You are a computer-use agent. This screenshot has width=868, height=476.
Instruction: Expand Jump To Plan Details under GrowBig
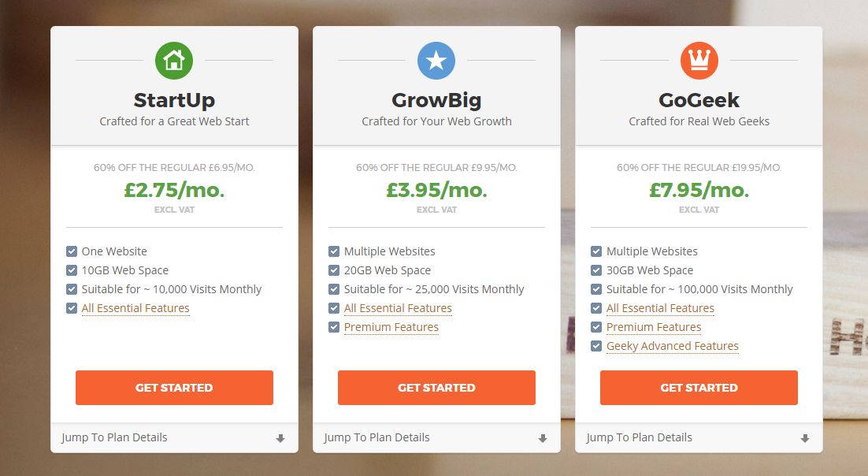(437, 437)
